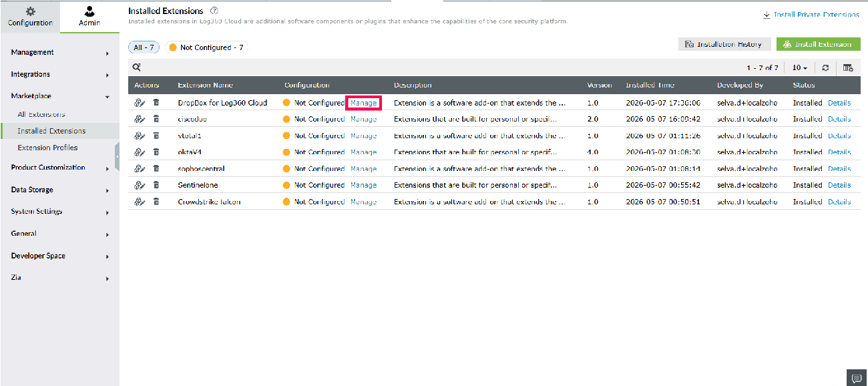This screenshot has width=868, height=386.
Task: Expand the Integrations menu
Action: (59, 74)
